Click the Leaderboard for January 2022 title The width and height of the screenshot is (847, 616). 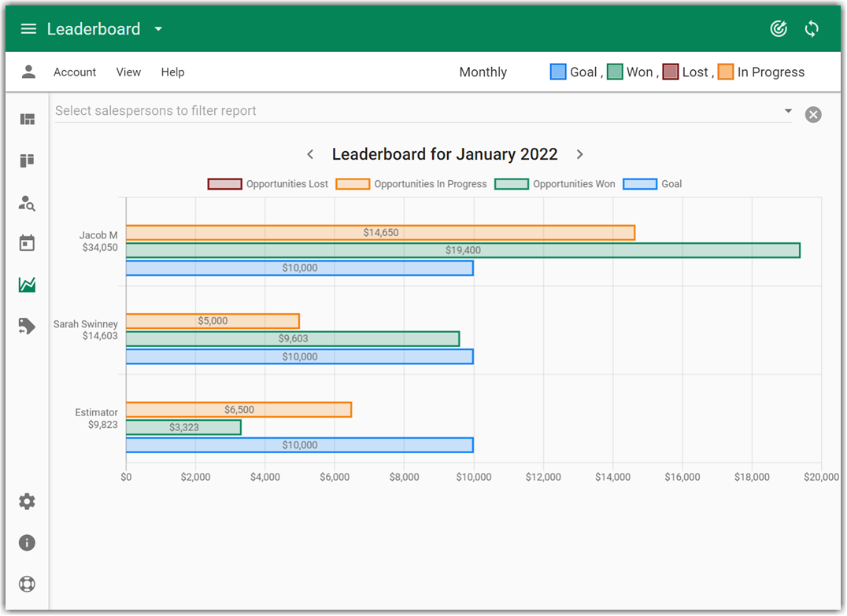click(445, 154)
